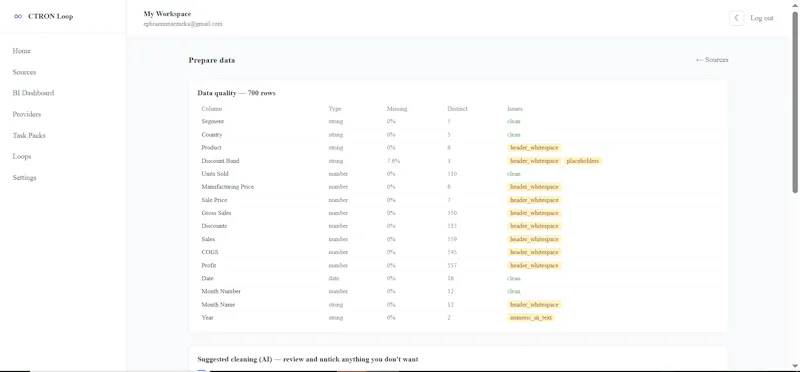Open Task Packs in the sidebar
This screenshot has height=372, width=800.
[29, 135]
